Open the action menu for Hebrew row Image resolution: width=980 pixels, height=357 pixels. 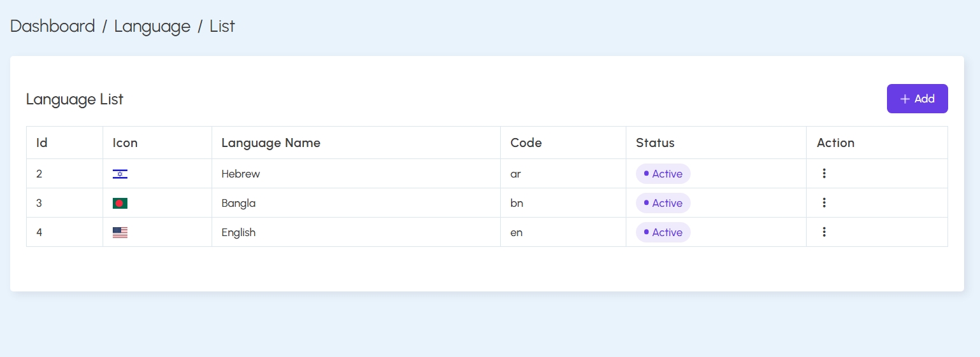[x=824, y=173]
